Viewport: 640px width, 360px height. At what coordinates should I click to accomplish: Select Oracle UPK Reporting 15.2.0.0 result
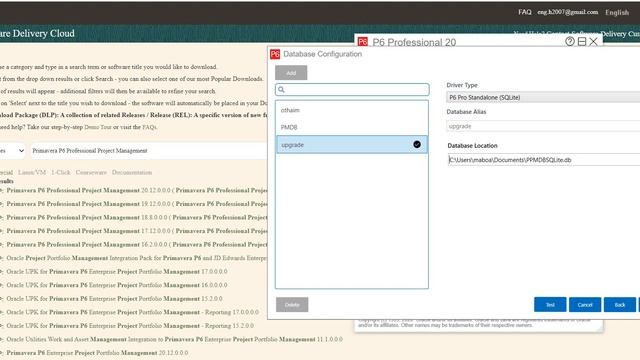130,326
